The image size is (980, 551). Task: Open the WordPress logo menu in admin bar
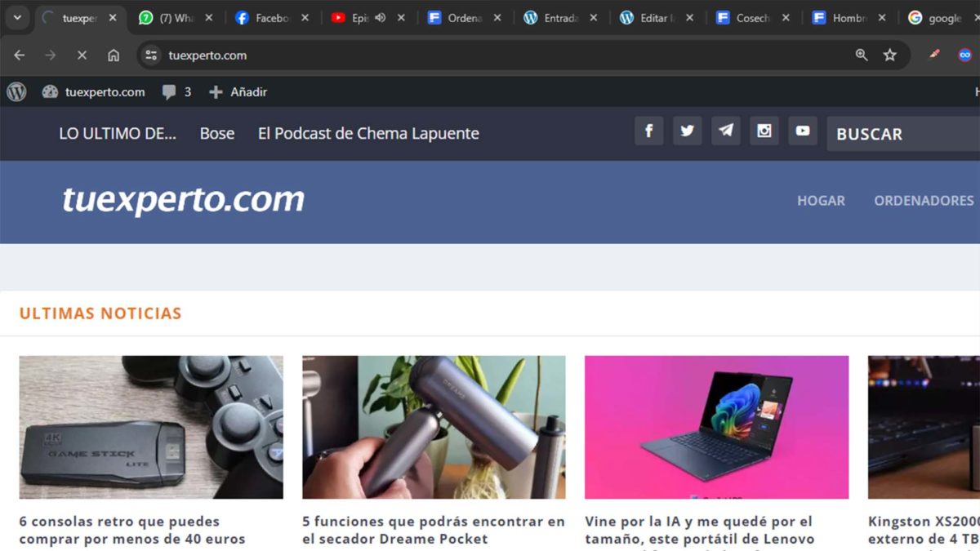[16, 91]
